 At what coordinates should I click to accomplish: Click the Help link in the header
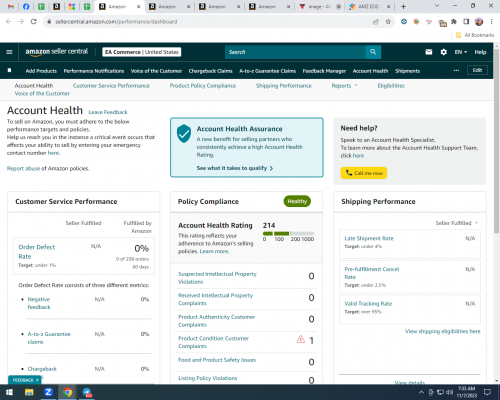(x=480, y=52)
